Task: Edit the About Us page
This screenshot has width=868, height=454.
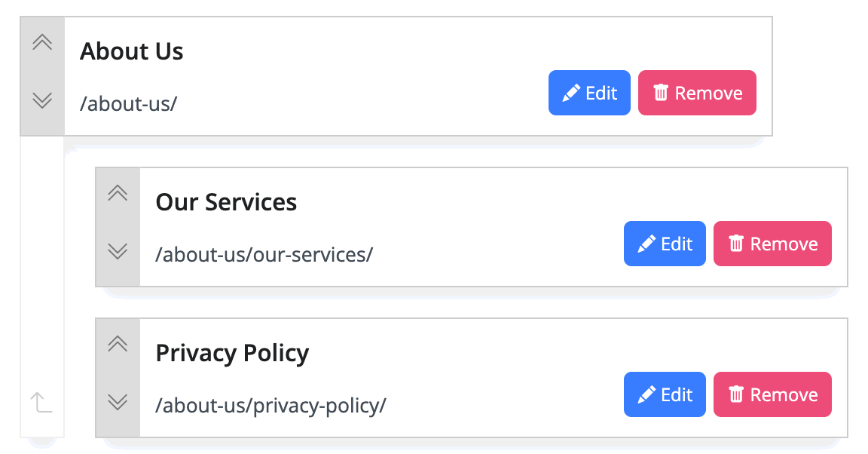Action: (589, 93)
